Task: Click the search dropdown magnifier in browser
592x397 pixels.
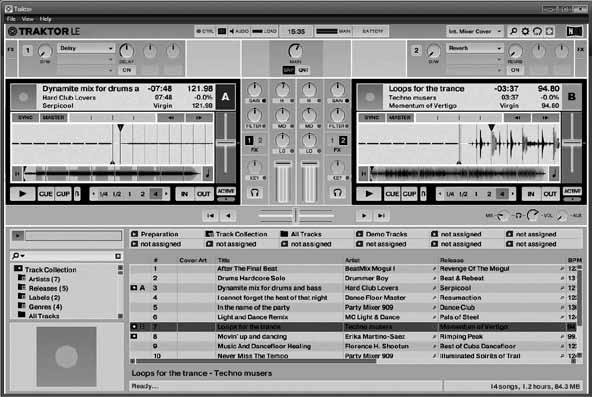Action: click(17, 256)
